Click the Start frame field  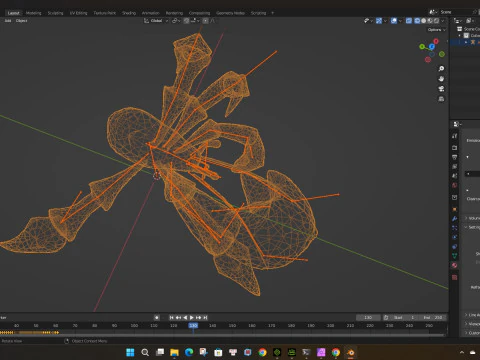[404, 318]
